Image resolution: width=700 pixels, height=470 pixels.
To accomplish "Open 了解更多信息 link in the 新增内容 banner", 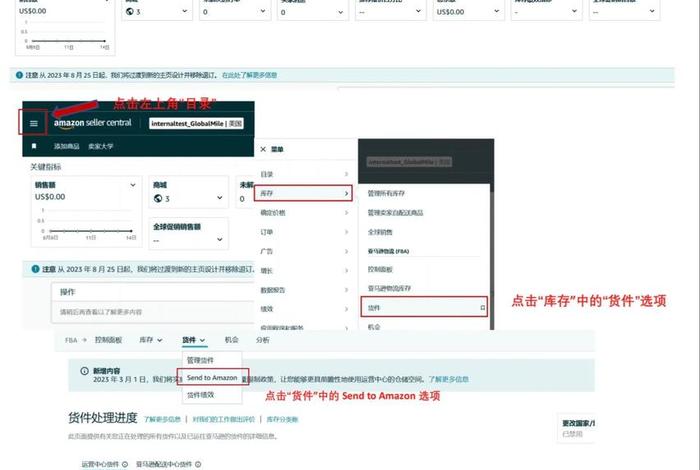I will tap(449, 379).
